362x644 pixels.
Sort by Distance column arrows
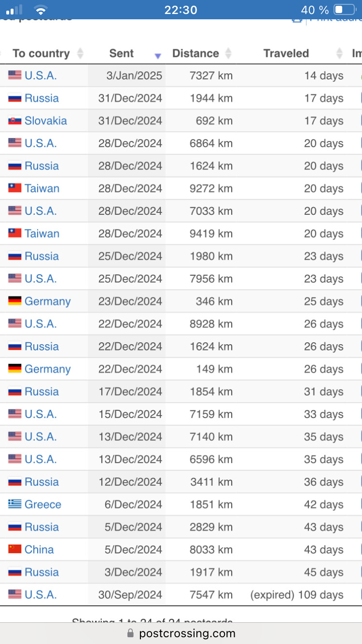coord(228,54)
